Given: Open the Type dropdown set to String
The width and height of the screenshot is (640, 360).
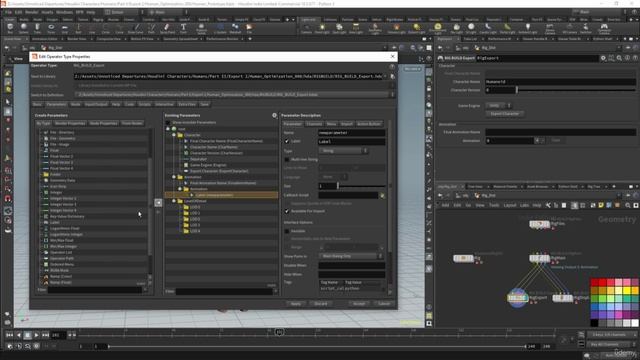Looking at the screenshot, I should (x=343, y=151).
